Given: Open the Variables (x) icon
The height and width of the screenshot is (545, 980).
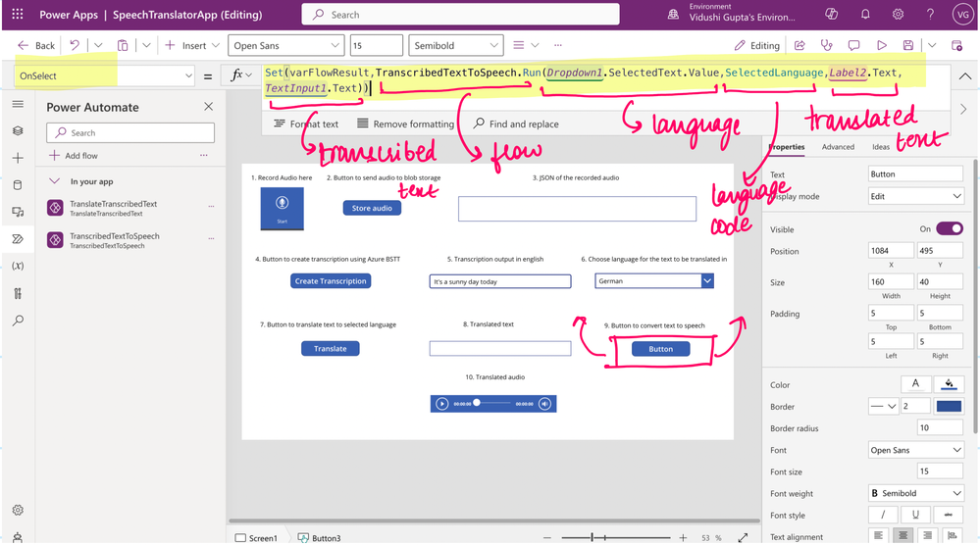Looking at the screenshot, I should tap(18, 266).
